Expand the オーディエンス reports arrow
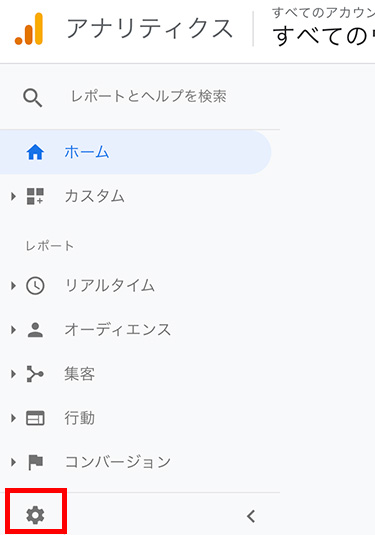Screen dimensions: 375x535 click(13, 330)
